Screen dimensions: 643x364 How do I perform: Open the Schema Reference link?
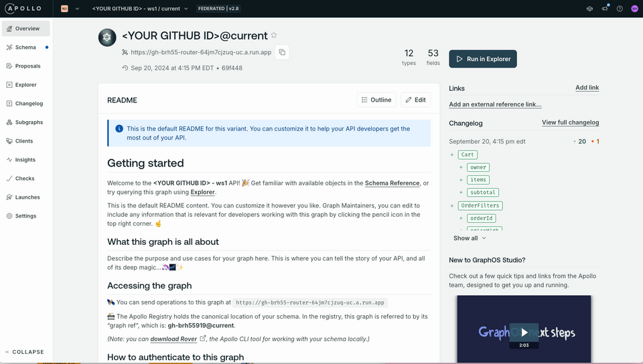tap(392, 183)
